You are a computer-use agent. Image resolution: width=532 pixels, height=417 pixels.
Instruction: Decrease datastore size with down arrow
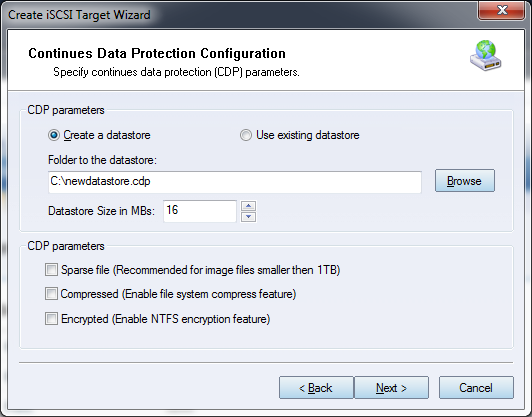(x=249, y=217)
